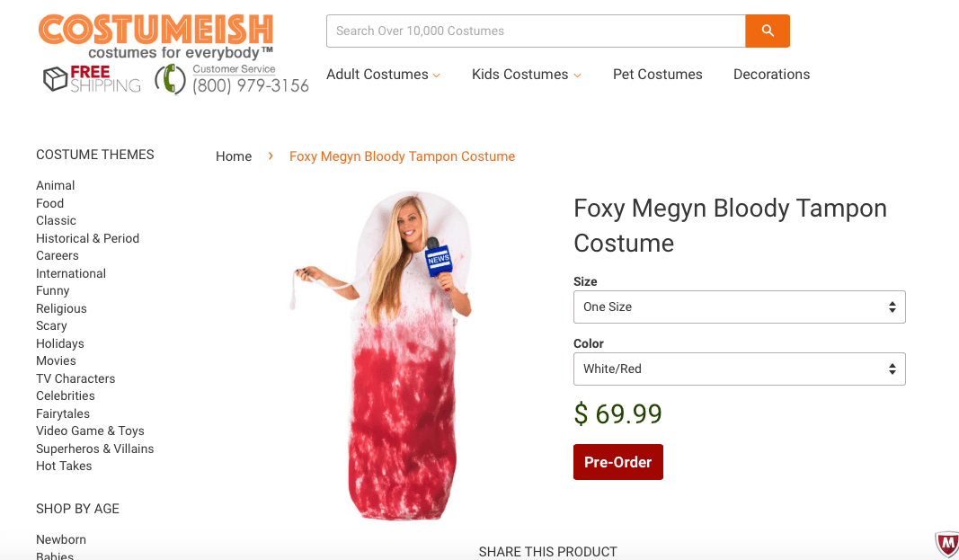Browse the TV Characters costume theme
This screenshot has width=959, height=560.
pos(75,378)
